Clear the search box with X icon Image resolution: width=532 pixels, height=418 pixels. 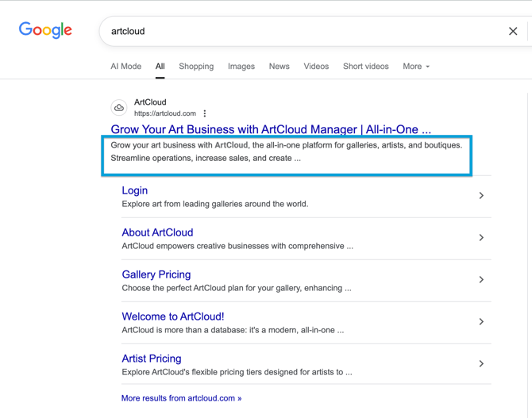pos(513,32)
